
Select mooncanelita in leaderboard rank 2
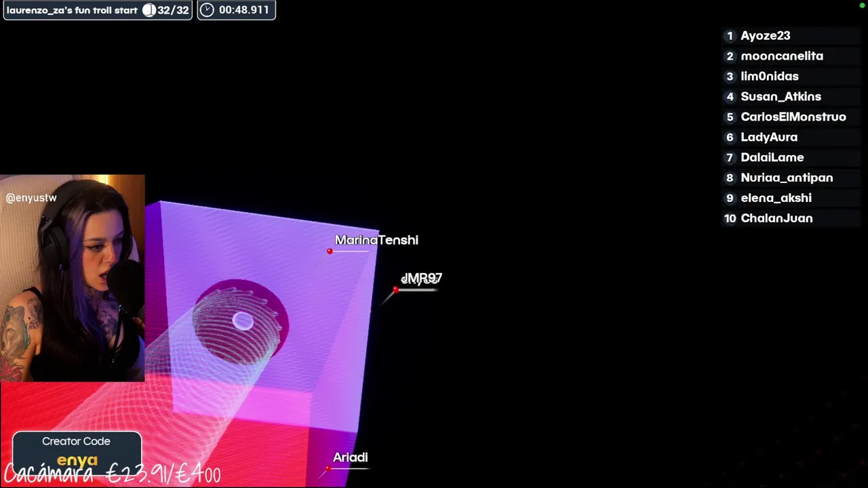point(791,56)
